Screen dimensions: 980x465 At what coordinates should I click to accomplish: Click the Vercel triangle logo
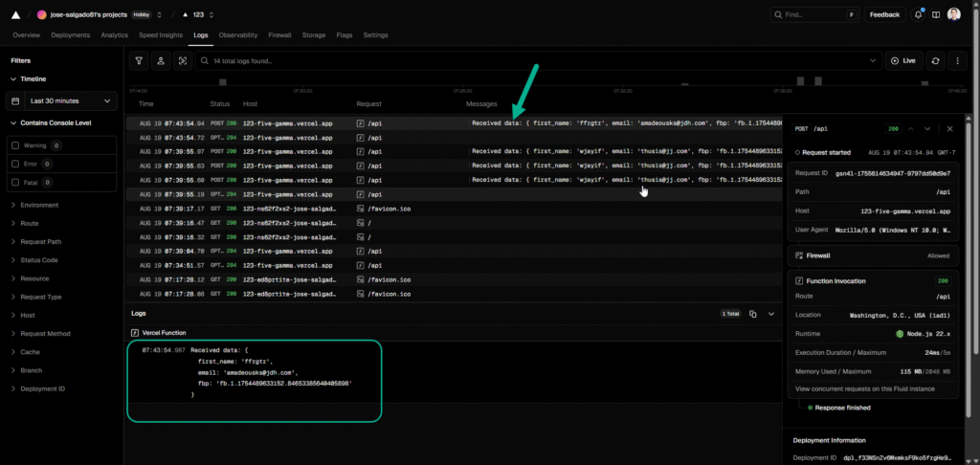click(x=13, y=14)
